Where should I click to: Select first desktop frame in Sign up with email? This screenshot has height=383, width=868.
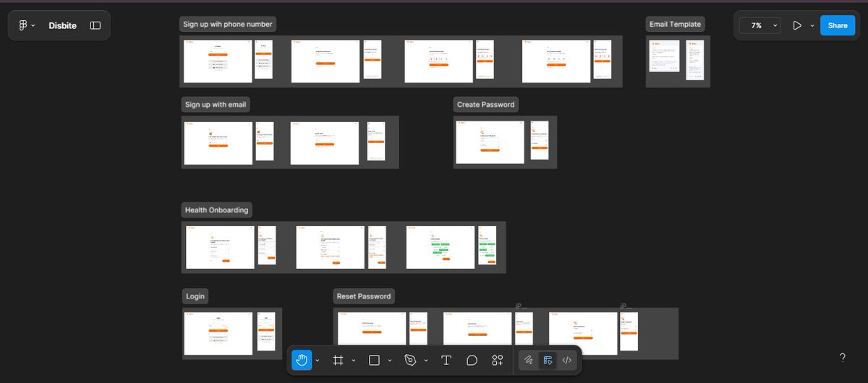pyautogui.click(x=218, y=143)
